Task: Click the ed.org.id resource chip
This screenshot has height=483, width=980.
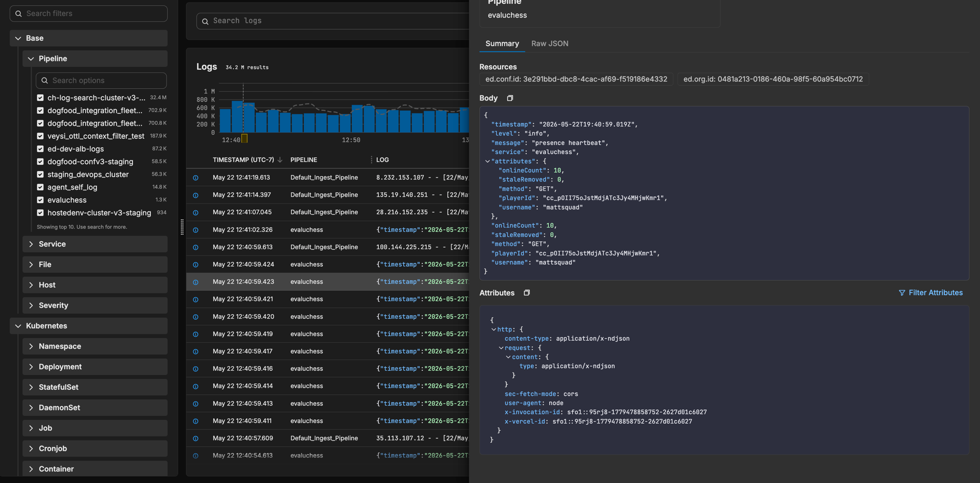Action: pos(773,79)
